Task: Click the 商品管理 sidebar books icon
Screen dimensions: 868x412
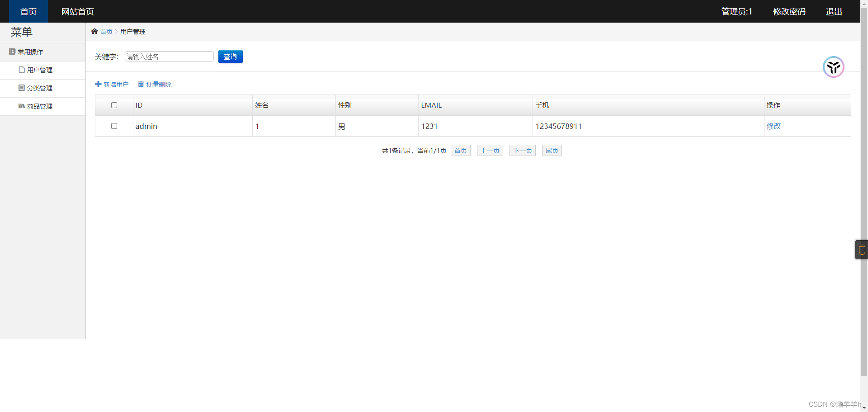Action: [x=22, y=106]
